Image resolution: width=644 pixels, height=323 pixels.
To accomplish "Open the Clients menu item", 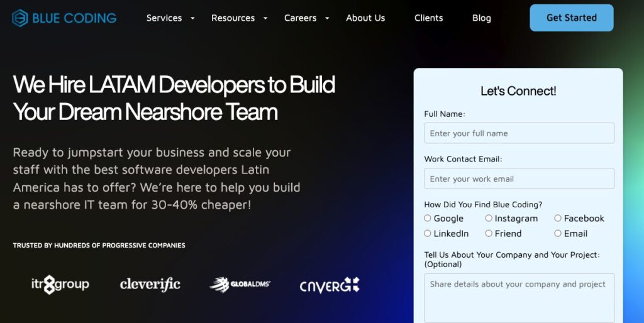I will click(429, 18).
